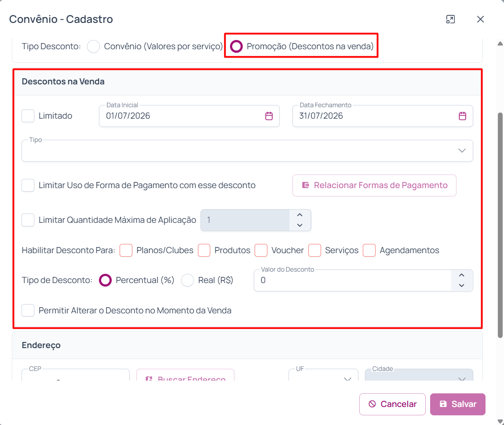Open the Cidade dropdown
This screenshot has height=425, width=504.
click(419, 375)
